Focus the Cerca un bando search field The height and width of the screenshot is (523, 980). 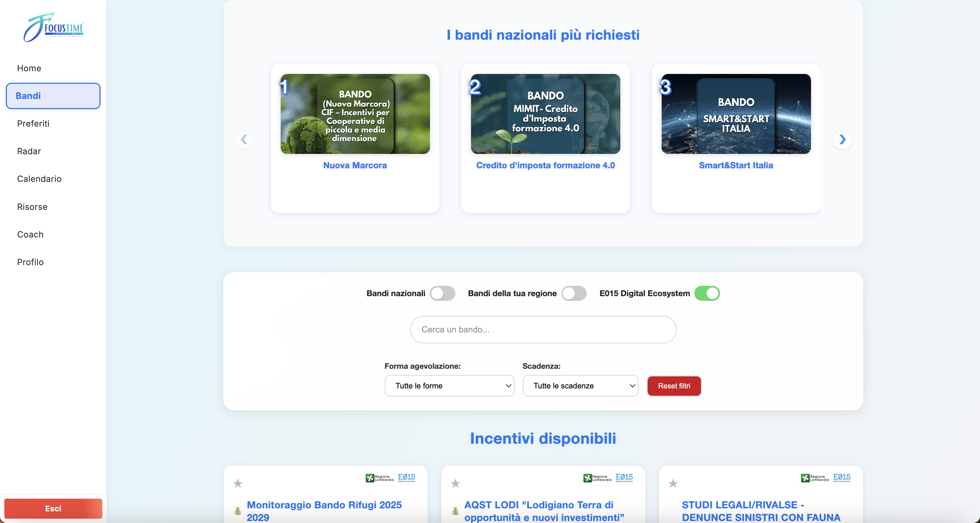pyautogui.click(x=543, y=329)
